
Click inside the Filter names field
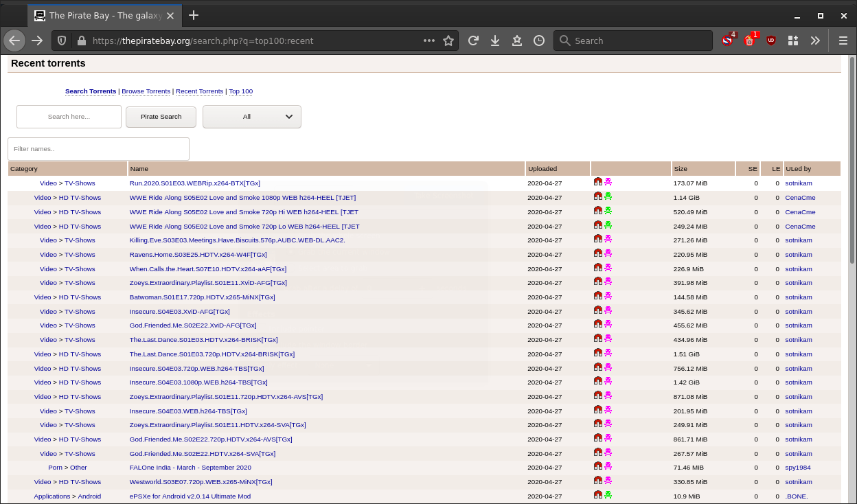(98, 148)
